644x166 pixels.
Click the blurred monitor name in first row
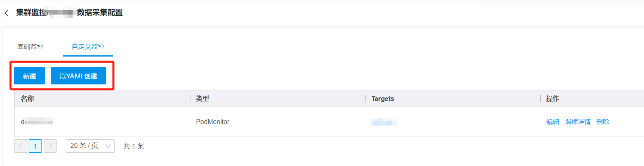[x=37, y=122]
